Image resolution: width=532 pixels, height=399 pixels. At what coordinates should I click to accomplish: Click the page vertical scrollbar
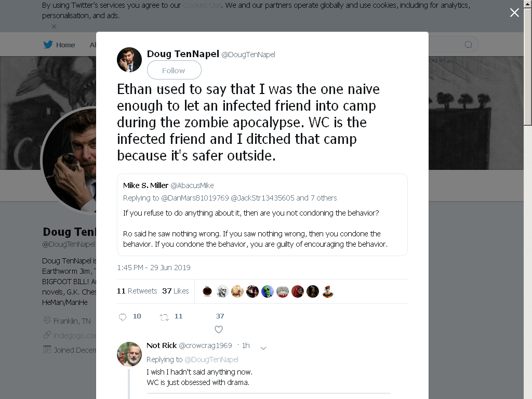point(528,199)
